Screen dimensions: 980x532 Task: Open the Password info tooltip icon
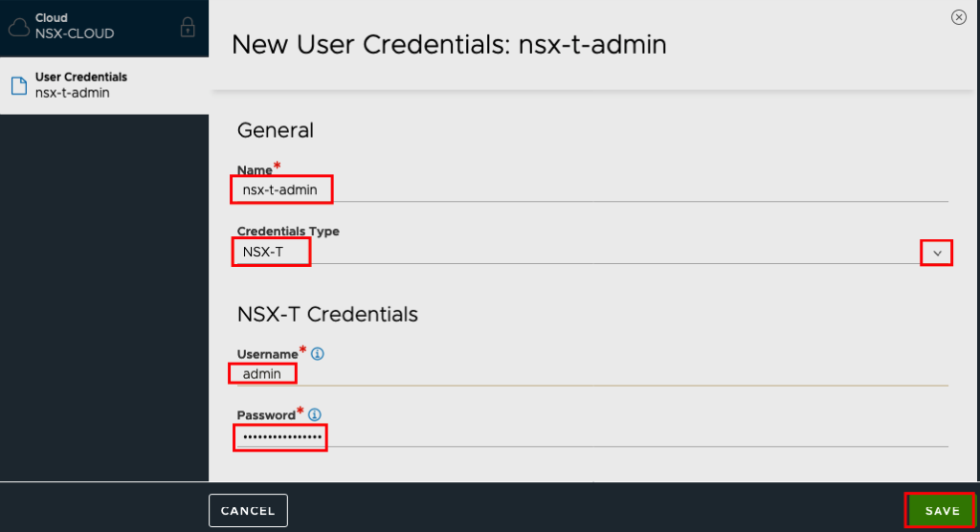click(x=315, y=414)
